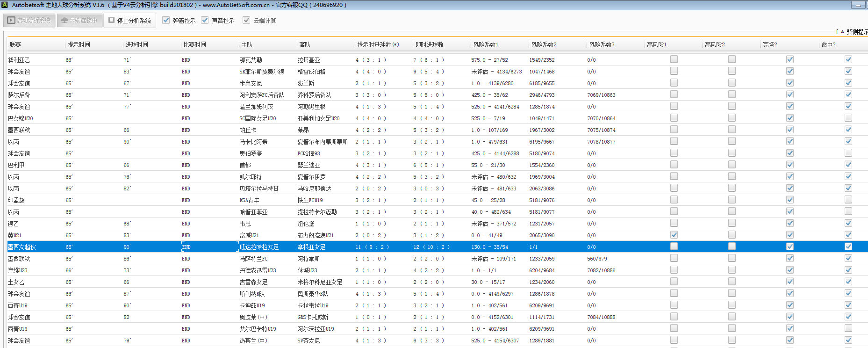868x348 pixels.
Task: Sort by the 联赛 column header
Action: 15,44
